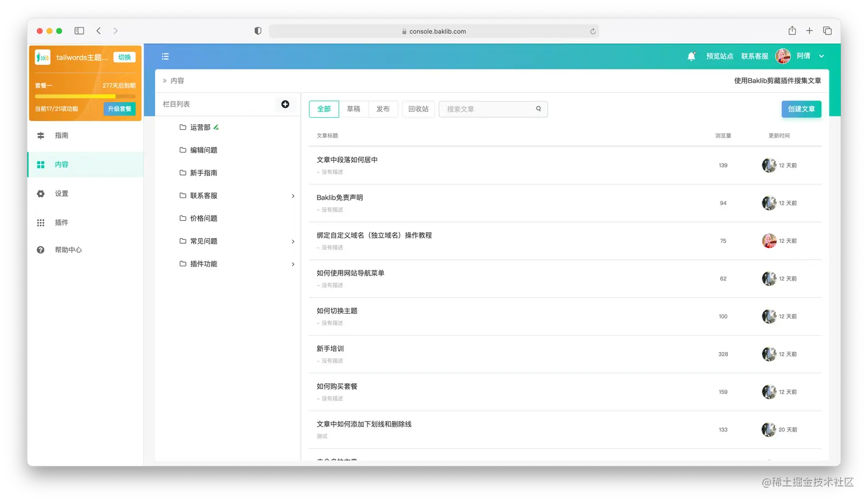
Task: Open article 新手培训
Action: tap(330, 349)
